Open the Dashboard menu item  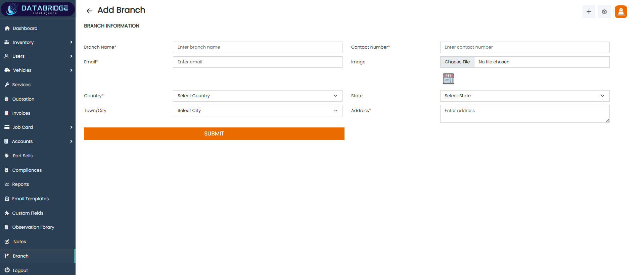coord(38,29)
